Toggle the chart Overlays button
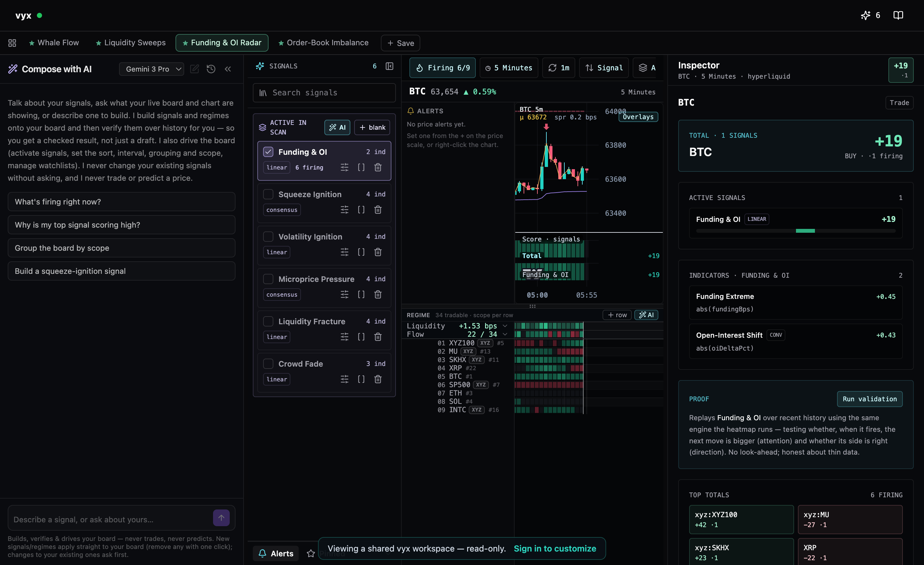The height and width of the screenshot is (565, 924). coord(638,117)
